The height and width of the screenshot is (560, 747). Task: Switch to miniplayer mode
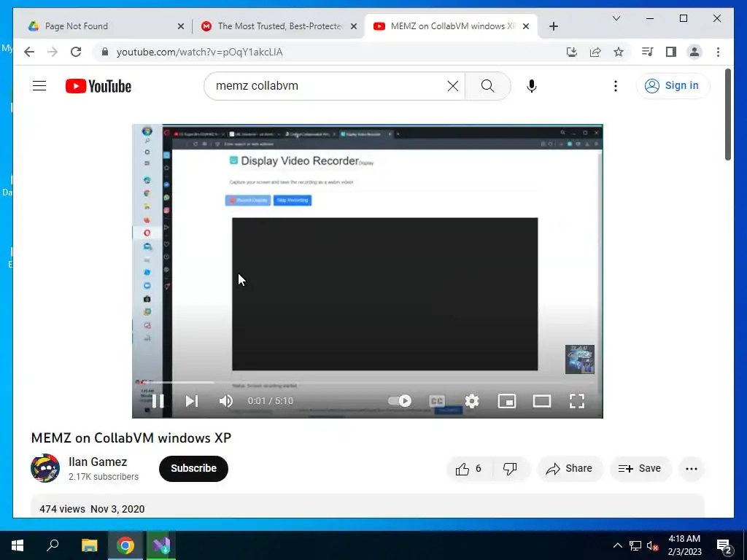tap(506, 401)
